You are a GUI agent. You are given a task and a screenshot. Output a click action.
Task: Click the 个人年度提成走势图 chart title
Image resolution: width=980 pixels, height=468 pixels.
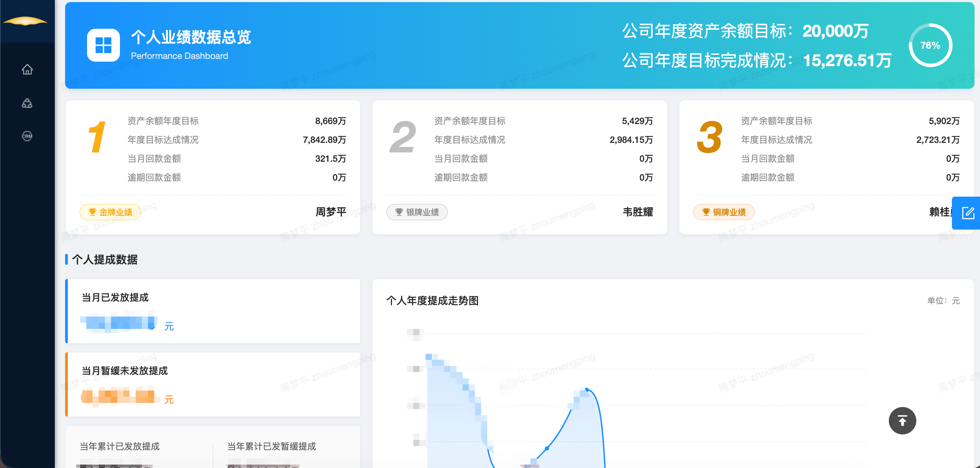432,301
